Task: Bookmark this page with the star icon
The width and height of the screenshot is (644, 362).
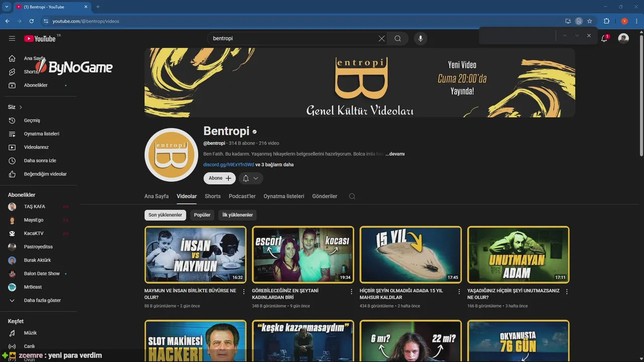Action: pyautogui.click(x=590, y=21)
